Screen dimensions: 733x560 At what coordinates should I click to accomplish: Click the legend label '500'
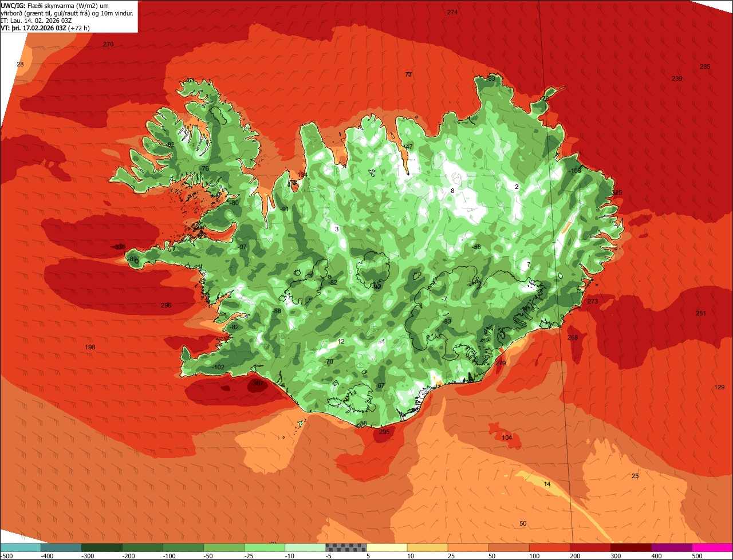tap(697, 556)
